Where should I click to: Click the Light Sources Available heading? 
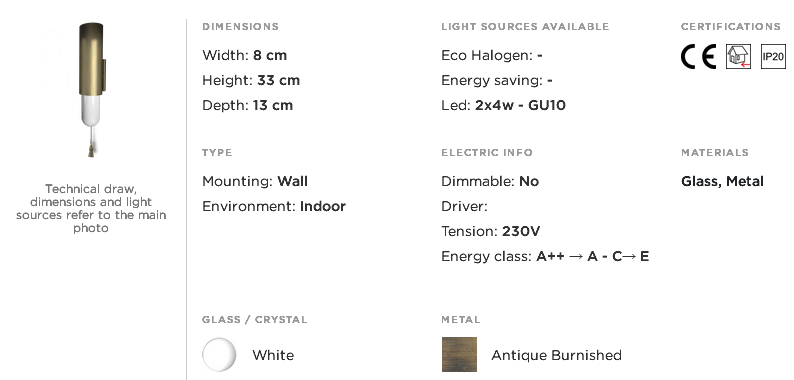coord(525,26)
